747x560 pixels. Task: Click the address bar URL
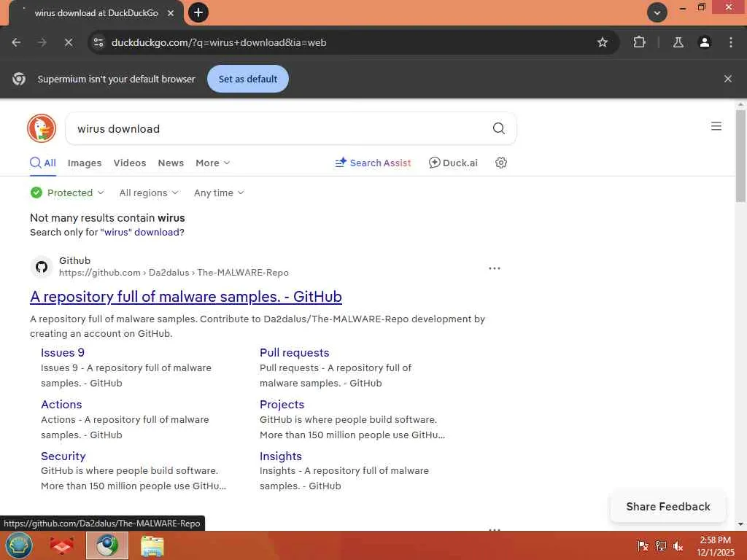[219, 42]
